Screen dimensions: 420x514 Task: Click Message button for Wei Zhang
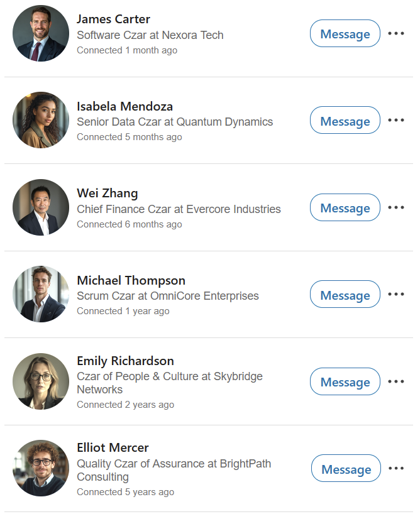[345, 208]
